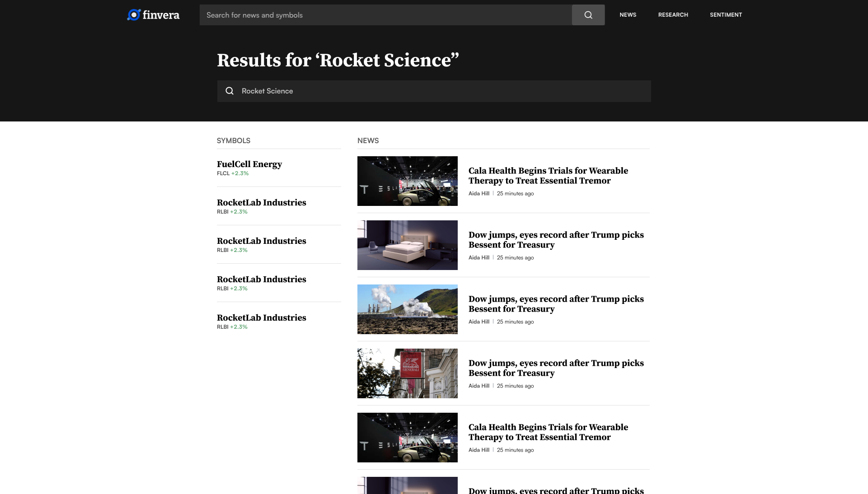The width and height of the screenshot is (868, 494).
Task: Click the second Tesla showroom thumbnail
Action: click(407, 438)
